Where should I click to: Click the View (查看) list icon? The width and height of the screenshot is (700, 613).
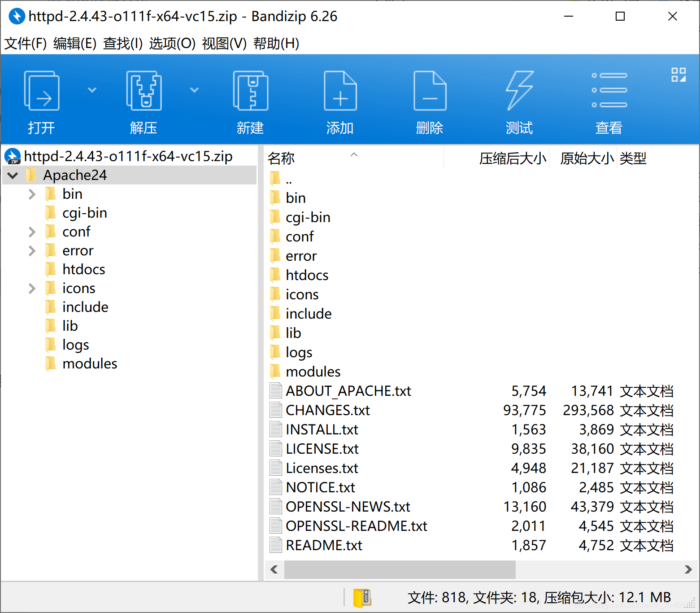[609, 91]
